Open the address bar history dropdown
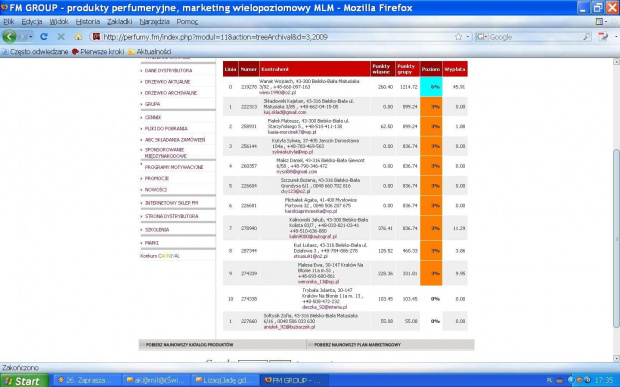This screenshot has width=620, height=387. point(468,37)
